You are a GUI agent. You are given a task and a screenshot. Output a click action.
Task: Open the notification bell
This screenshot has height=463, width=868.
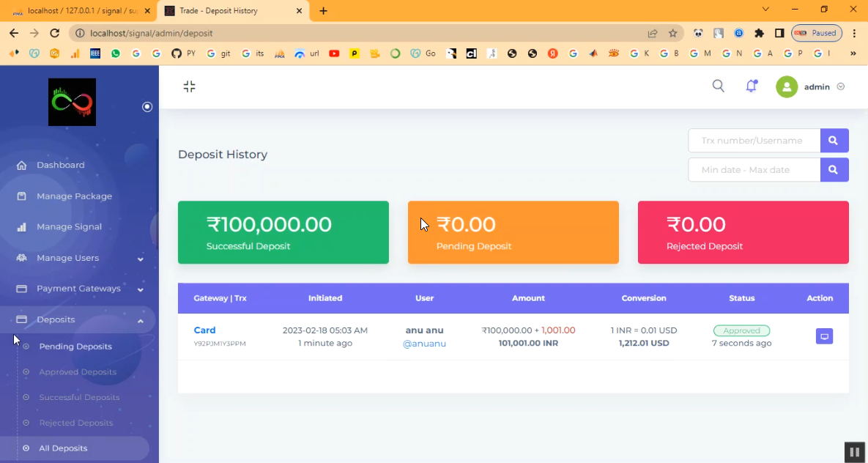751,86
